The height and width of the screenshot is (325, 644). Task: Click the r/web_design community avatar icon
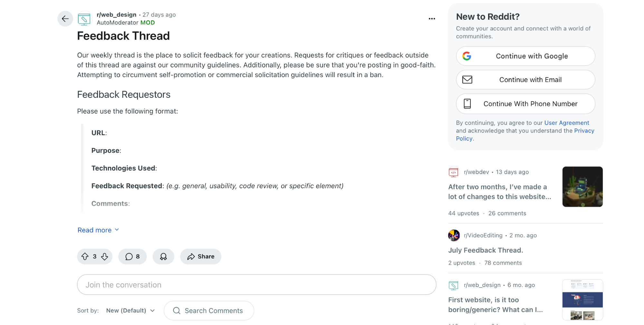84,19
